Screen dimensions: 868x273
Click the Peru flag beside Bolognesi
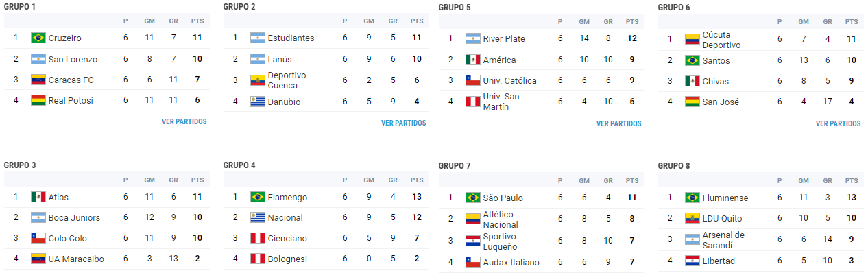click(x=258, y=259)
